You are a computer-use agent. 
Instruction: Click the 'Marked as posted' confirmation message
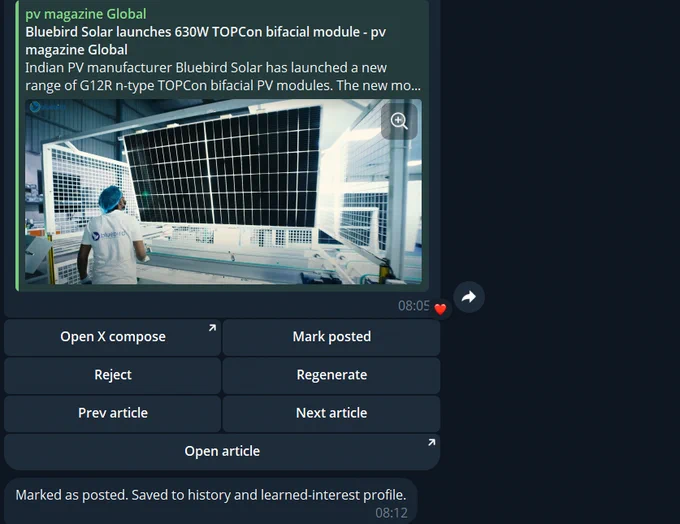pyautogui.click(x=211, y=495)
